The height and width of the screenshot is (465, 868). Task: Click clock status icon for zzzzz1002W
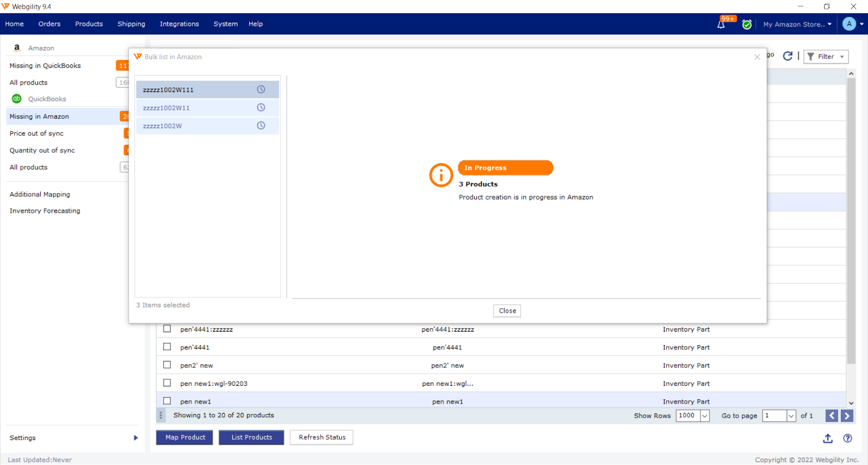[x=261, y=125]
